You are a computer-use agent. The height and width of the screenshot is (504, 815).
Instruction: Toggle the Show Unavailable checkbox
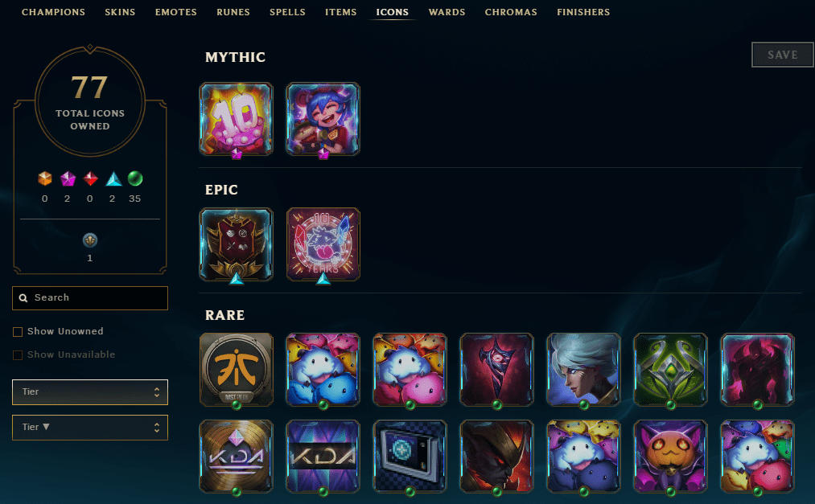[x=18, y=355]
